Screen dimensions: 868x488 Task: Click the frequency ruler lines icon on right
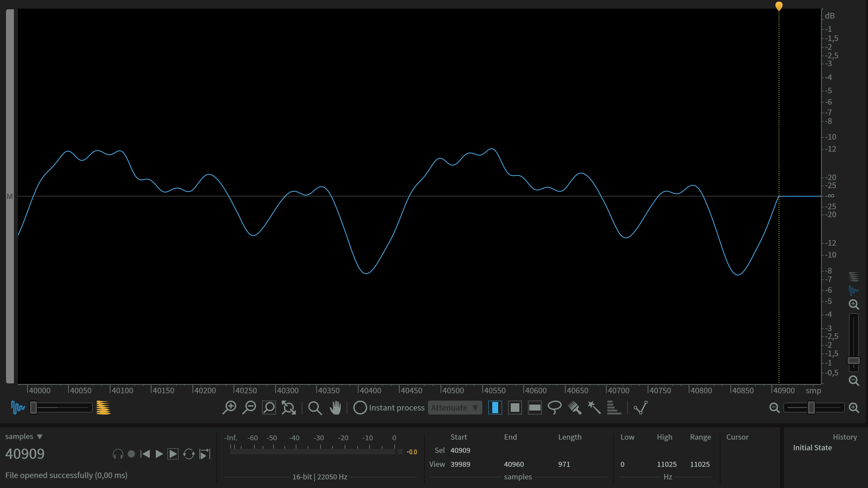[x=854, y=276]
